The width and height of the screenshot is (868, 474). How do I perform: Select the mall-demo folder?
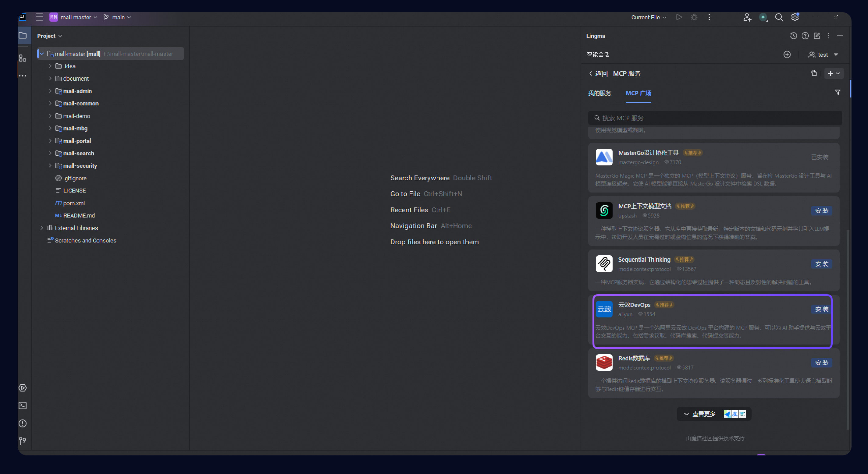(x=77, y=116)
